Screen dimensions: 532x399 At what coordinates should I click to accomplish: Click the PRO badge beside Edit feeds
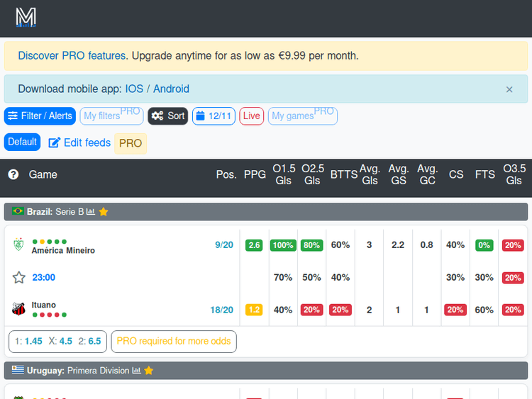(131, 143)
